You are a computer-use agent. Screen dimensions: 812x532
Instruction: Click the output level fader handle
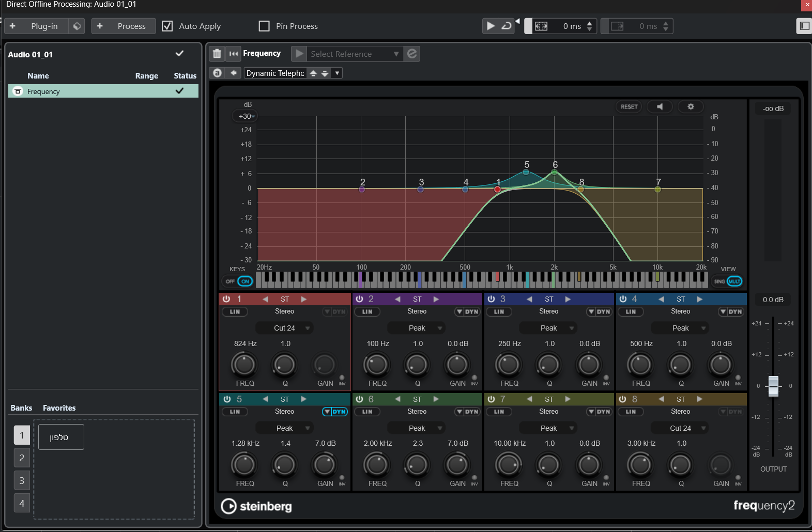point(773,386)
